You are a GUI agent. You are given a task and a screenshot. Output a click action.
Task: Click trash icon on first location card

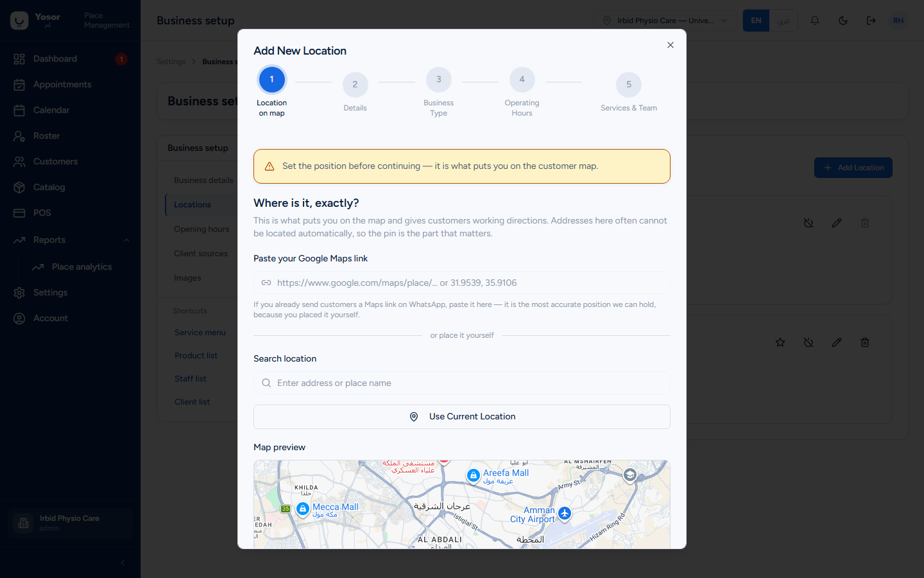click(865, 223)
